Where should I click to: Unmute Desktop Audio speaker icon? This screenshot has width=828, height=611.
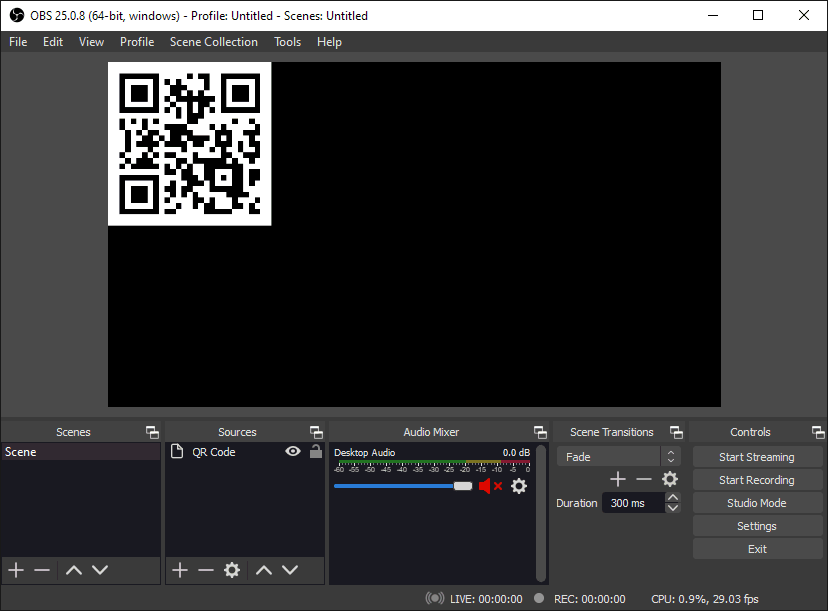click(490, 486)
